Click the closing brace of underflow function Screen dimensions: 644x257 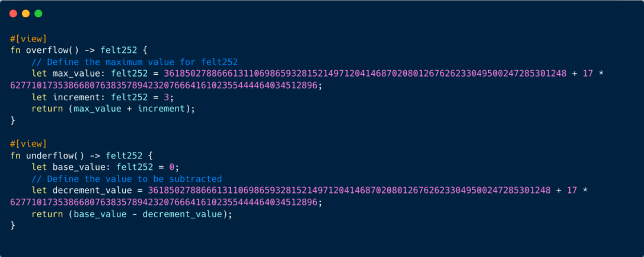(12, 226)
